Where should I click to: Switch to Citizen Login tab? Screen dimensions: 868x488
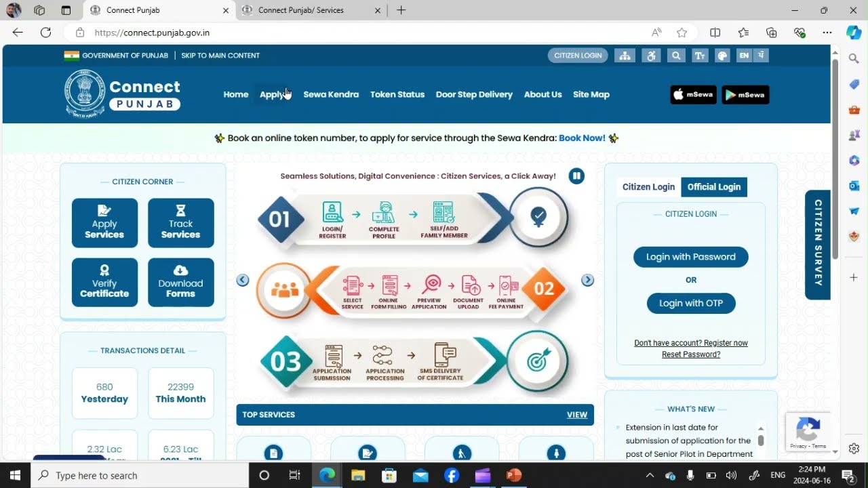(x=648, y=187)
